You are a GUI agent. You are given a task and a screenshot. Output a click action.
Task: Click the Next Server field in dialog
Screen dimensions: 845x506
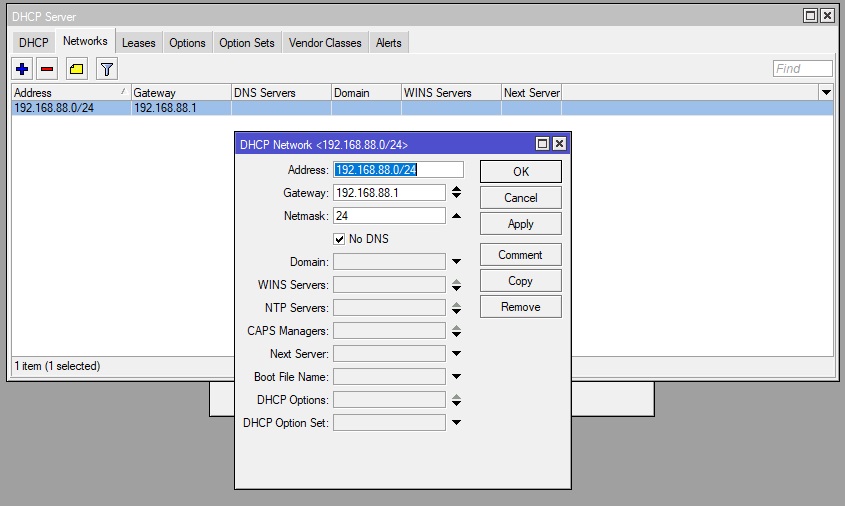point(389,354)
